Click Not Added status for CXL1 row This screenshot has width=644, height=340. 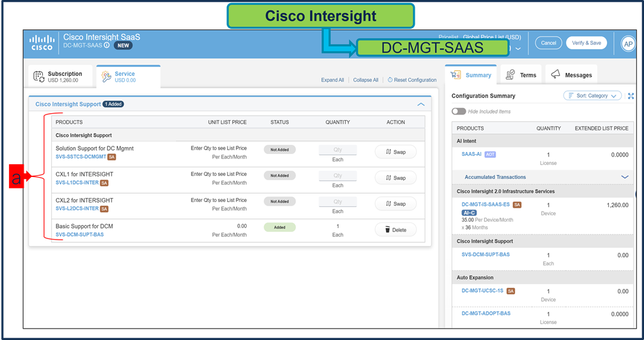(x=280, y=176)
